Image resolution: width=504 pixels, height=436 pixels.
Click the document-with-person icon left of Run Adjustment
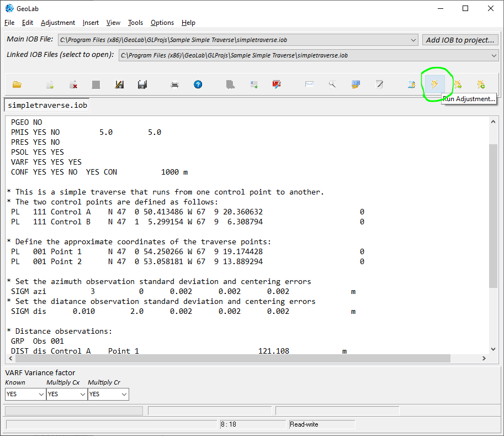pos(411,85)
